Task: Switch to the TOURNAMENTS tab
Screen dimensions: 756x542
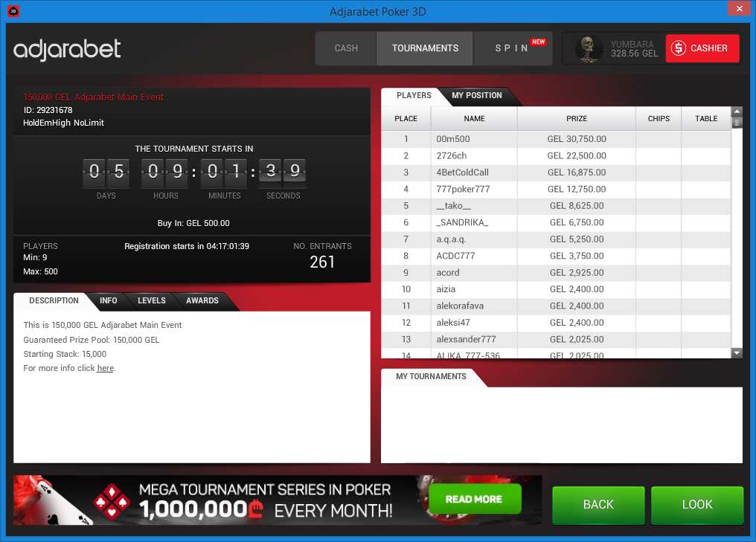Action: coord(425,48)
